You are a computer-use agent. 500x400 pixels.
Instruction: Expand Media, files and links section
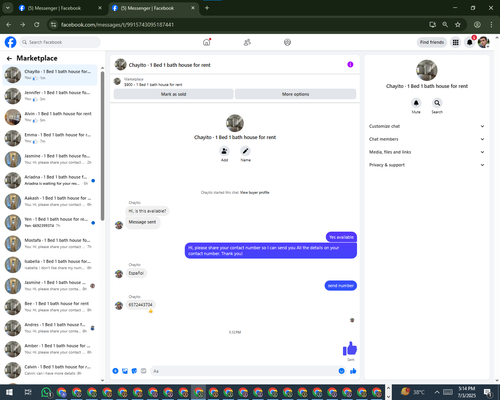[426, 152]
